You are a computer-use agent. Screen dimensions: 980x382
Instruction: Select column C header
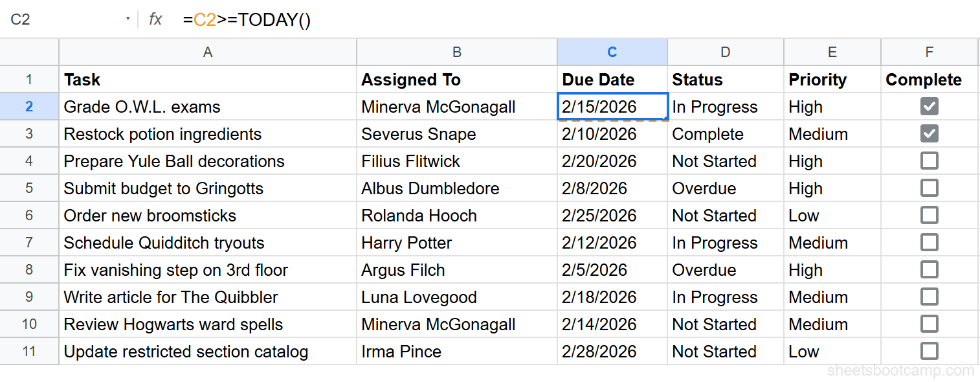point(612,52)
